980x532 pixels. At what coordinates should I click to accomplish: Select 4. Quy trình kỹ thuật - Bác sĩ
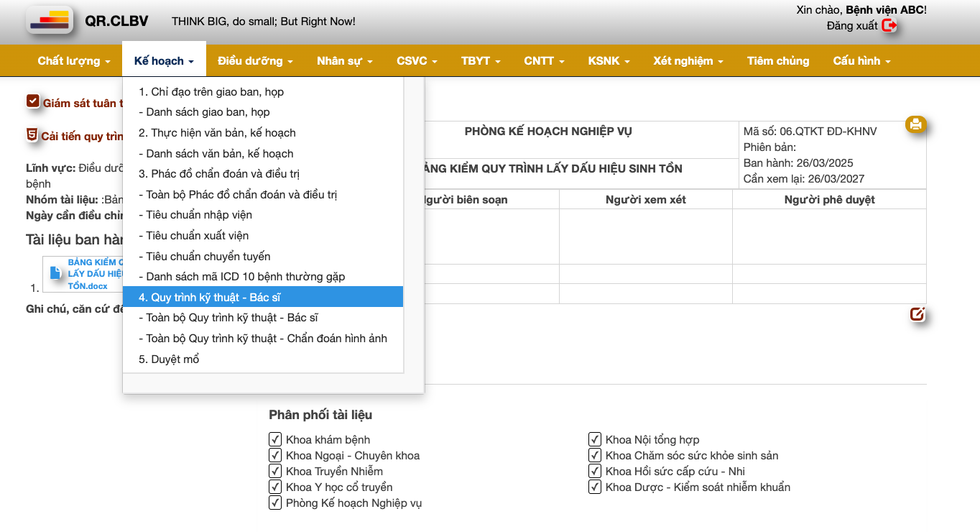215,297
